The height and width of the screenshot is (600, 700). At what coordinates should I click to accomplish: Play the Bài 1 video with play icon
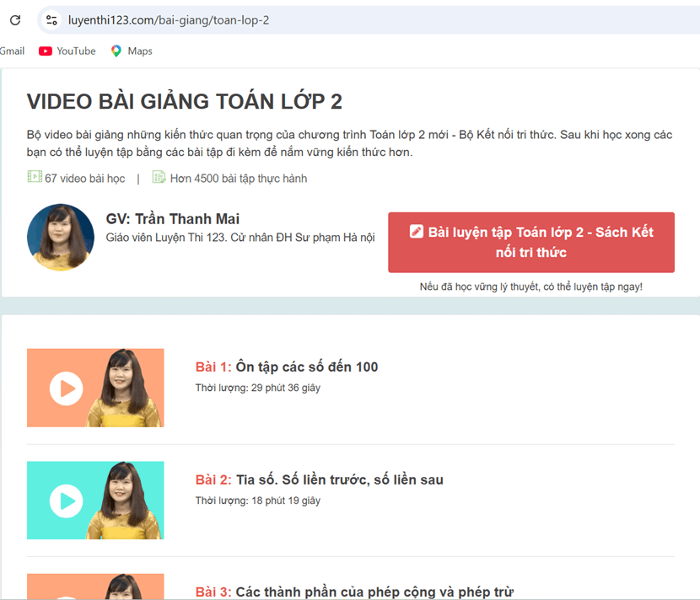(x=66, y=388)
